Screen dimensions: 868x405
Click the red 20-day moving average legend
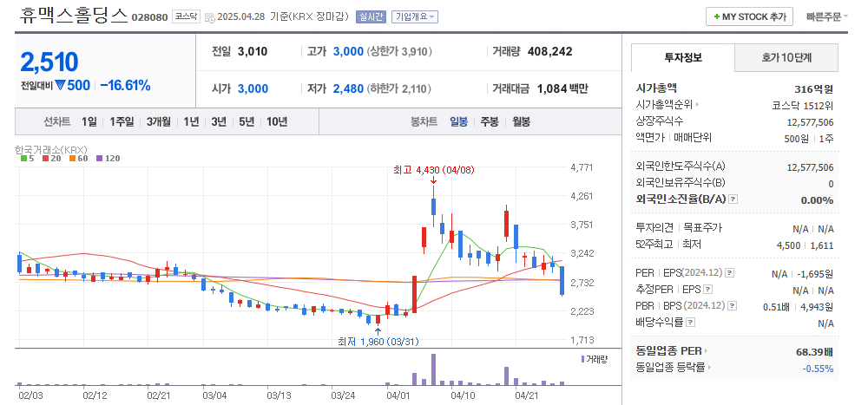tap(51, 158)
